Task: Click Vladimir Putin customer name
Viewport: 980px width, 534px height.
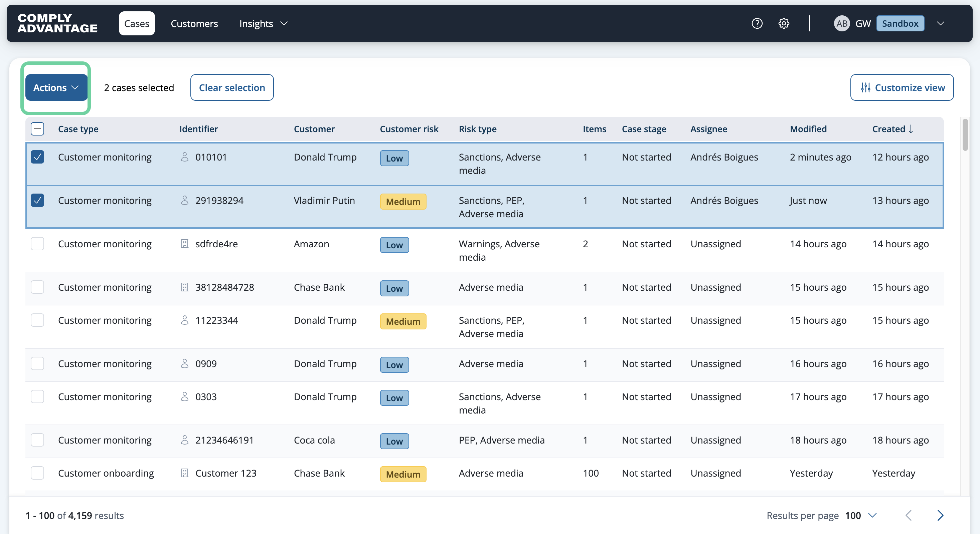Action: coord(325,200)
